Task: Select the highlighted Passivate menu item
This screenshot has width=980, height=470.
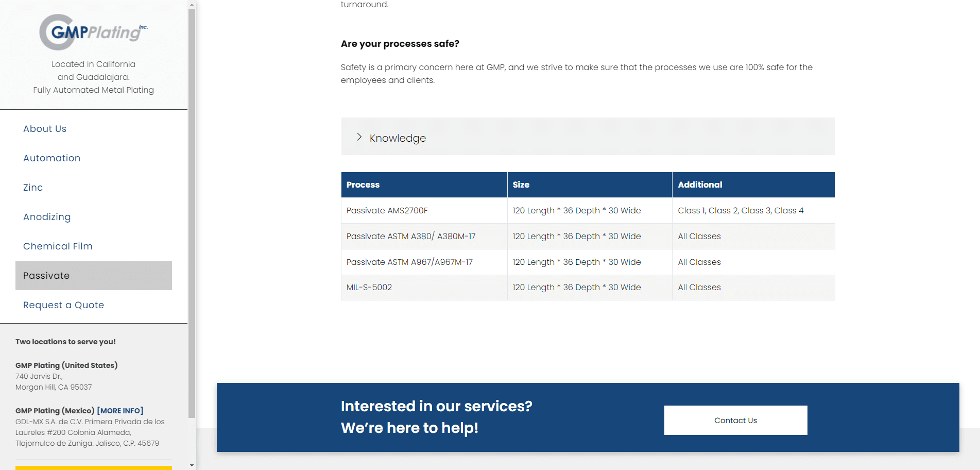Action: 93,276
